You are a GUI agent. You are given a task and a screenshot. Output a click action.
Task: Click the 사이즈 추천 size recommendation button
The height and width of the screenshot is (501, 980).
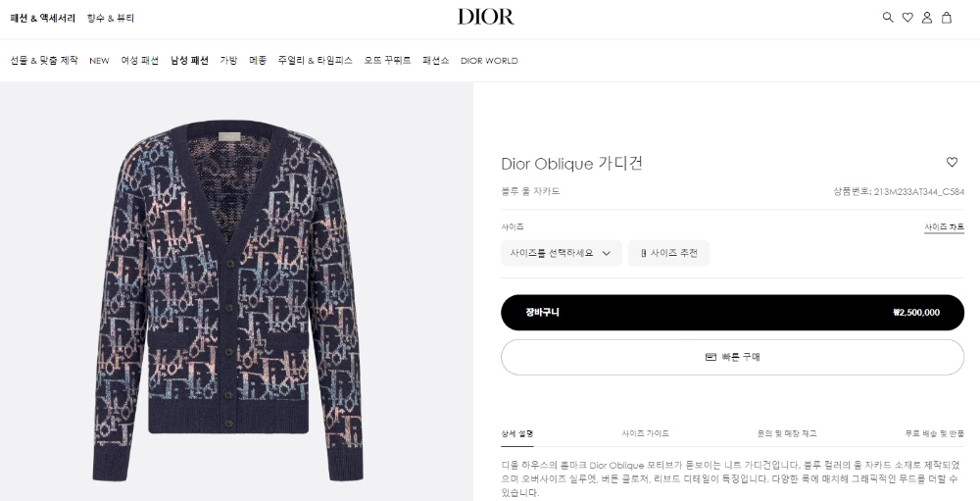tap(668, 253)
